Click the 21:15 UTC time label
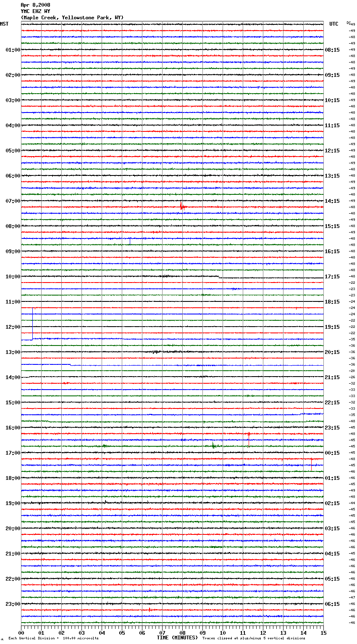This screenshot has height=644, width=357. (x=332, y=377)
